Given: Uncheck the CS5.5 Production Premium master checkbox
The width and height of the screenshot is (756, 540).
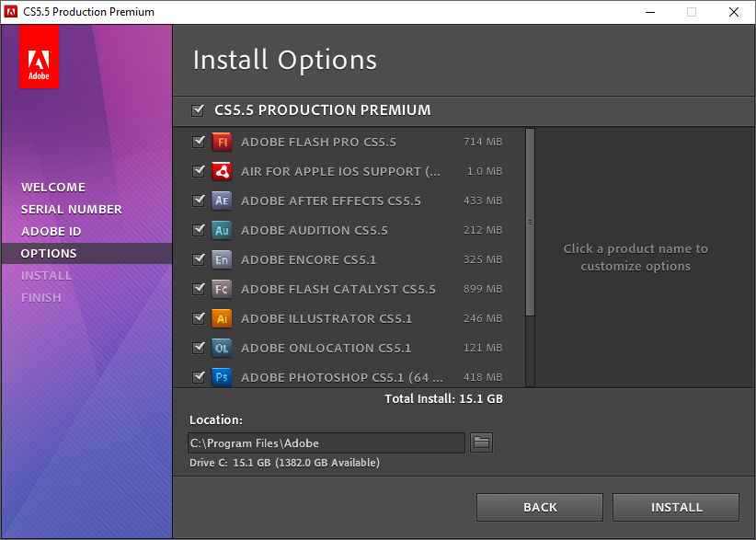Looking at the screenshot, I should pyautogui.click(x=198, y=110).
